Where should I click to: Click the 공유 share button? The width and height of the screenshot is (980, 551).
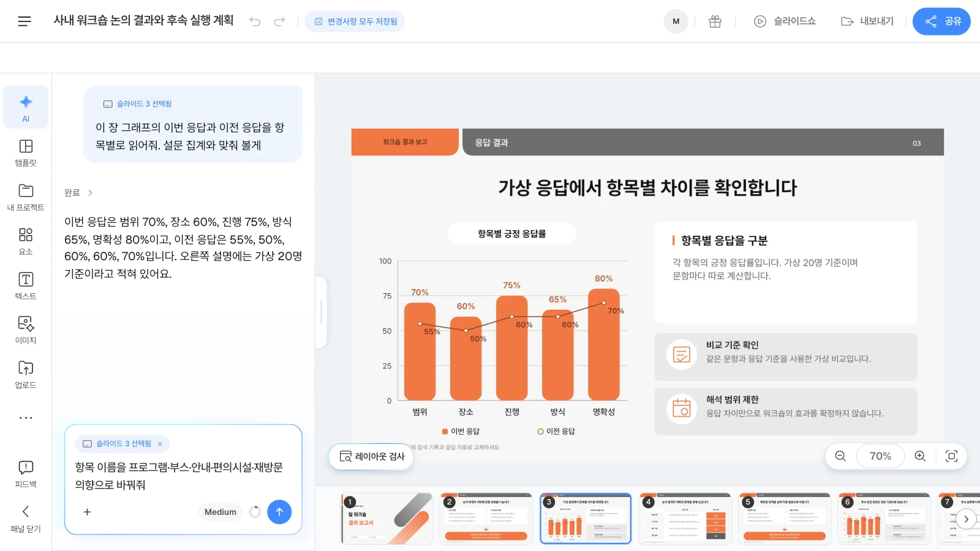tap(941, 21)
